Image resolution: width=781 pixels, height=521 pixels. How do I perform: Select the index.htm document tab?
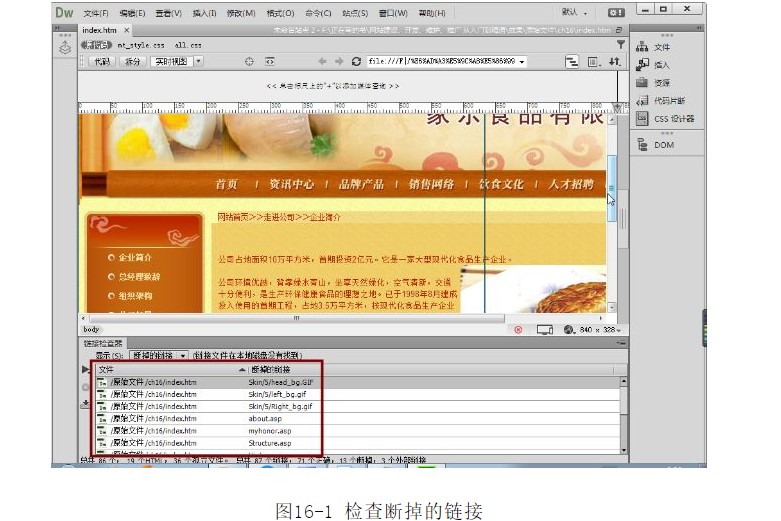point(100,30)
